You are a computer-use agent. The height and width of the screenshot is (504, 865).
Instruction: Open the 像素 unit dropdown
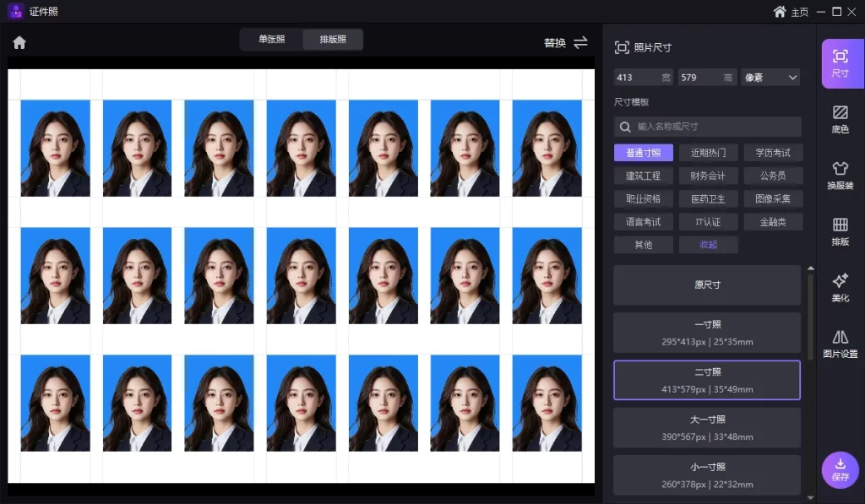770,78
